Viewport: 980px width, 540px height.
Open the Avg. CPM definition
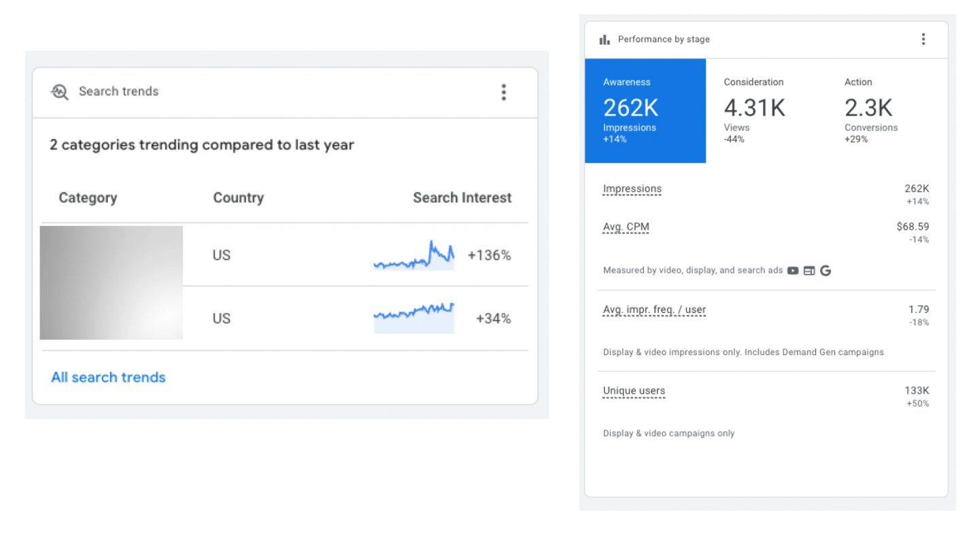point(625,226)
